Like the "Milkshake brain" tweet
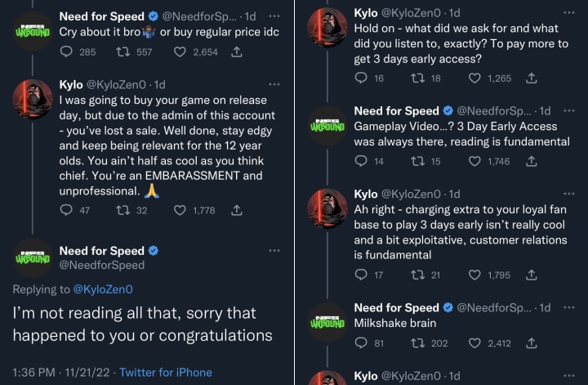This screenshot has height=385, width=588. coord(477,343)
